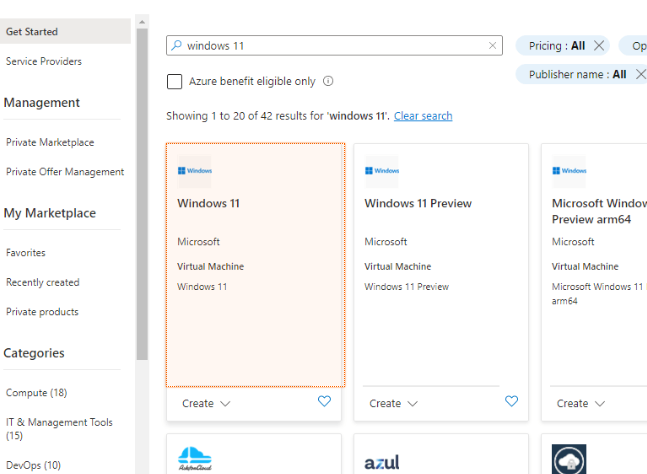Clear the search box with X icon
Screen dimensions: 647x474
(x=493, y=46)
